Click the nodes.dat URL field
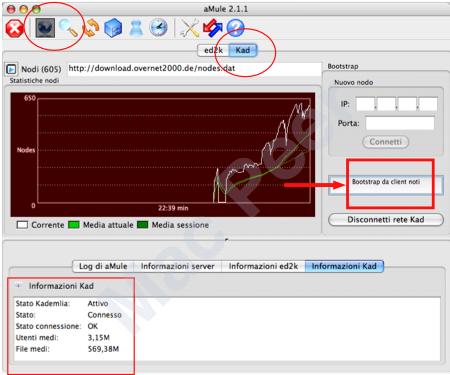This screenshot has width=450, height=375. point(194,69)
